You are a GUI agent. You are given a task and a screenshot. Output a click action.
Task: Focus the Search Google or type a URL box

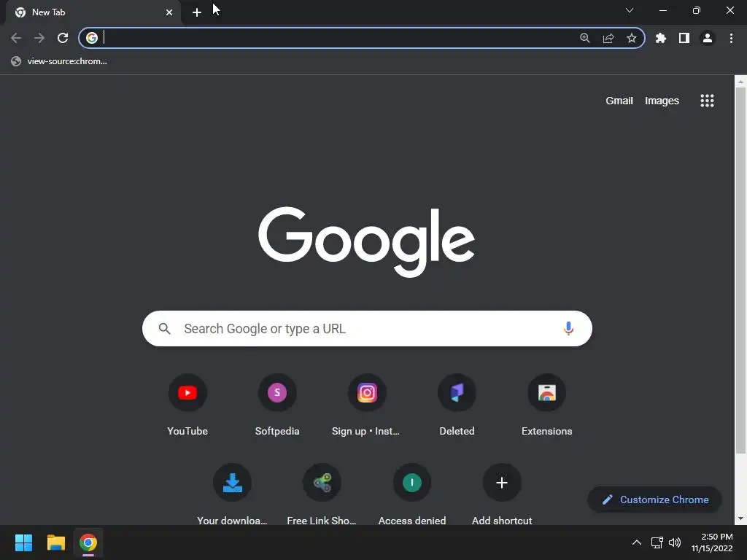pos(367,329)
